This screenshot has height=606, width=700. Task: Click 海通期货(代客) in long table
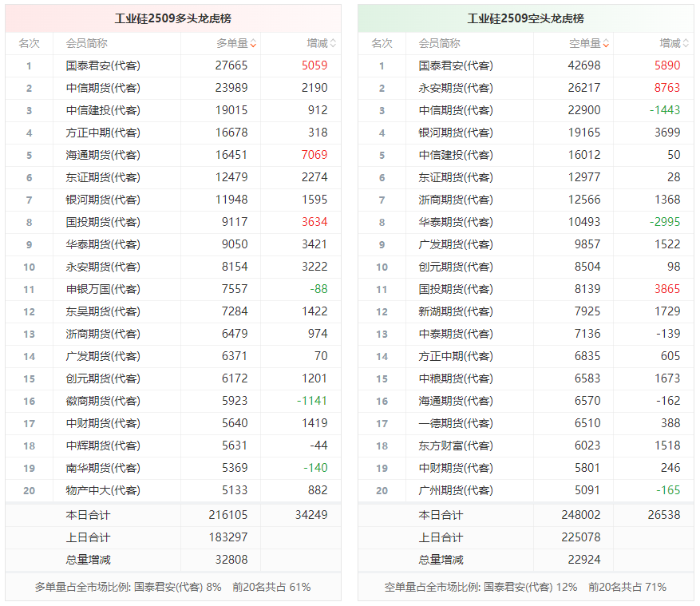[103, 155]
